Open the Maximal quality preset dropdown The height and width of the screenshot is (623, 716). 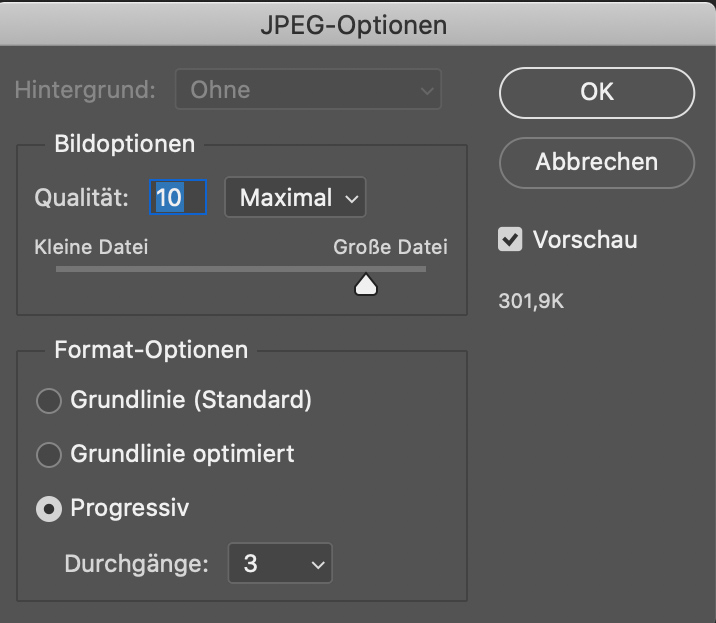pos(295,198)
